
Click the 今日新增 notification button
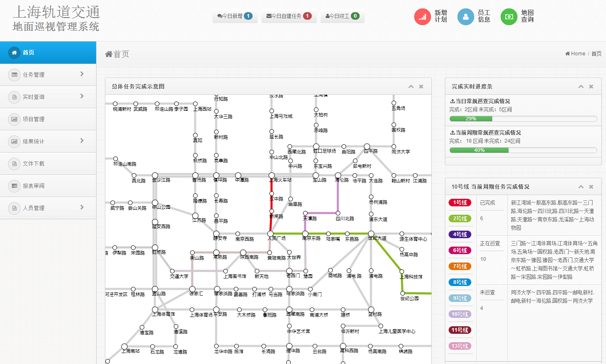[235, 16]
